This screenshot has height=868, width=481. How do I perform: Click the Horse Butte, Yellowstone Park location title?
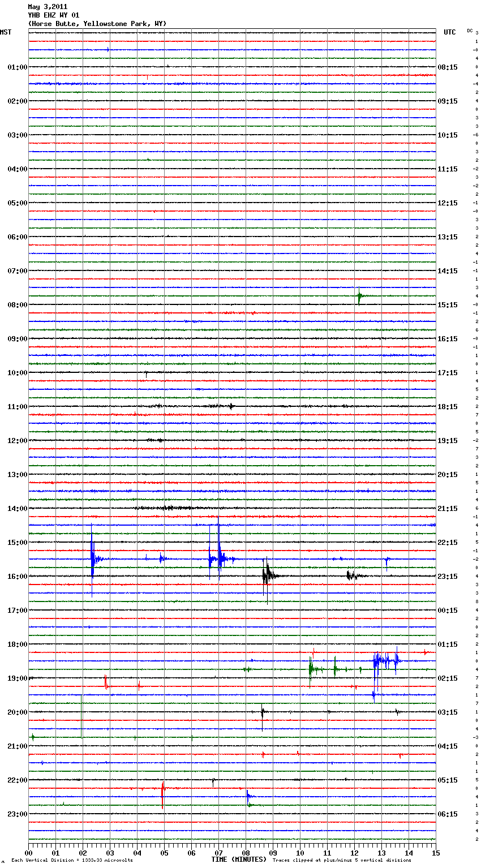97,24
